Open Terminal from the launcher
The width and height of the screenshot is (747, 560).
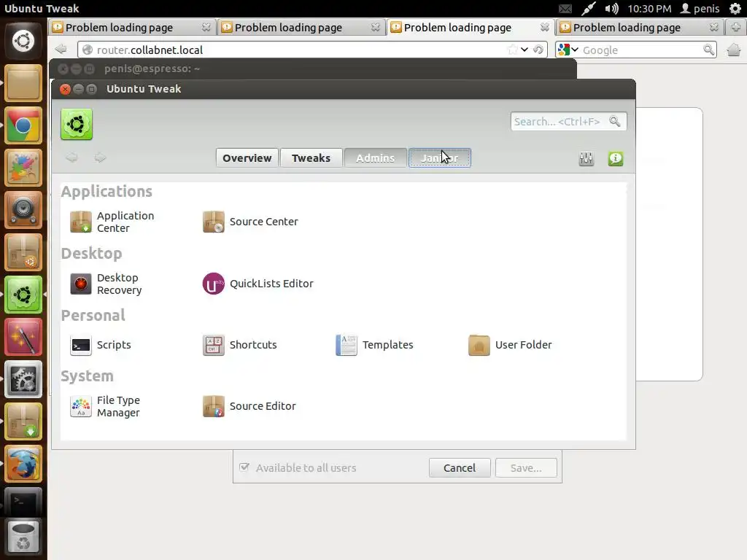tap(23, 502)
